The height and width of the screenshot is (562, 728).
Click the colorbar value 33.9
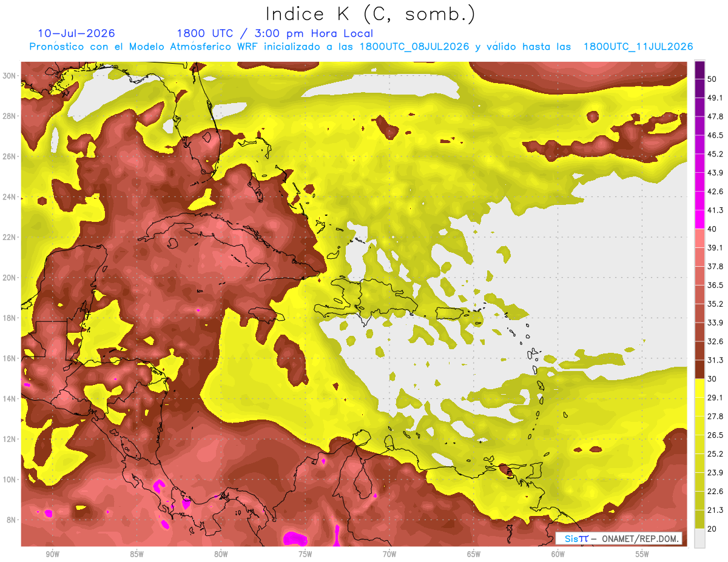[715, 323]
